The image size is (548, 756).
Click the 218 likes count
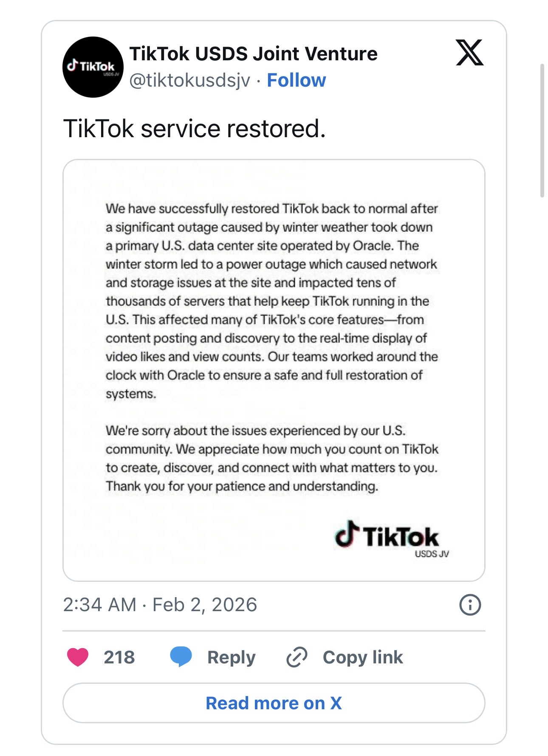coord(119,657)
